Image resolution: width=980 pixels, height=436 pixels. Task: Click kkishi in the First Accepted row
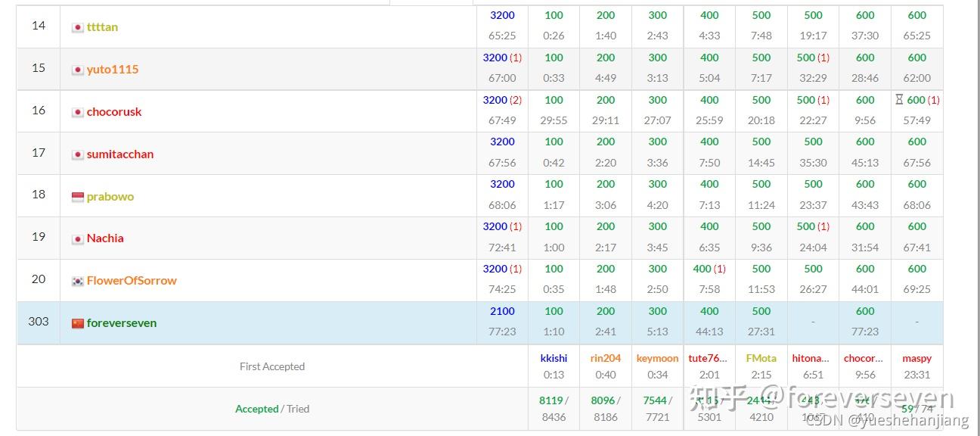click(554, 358)
